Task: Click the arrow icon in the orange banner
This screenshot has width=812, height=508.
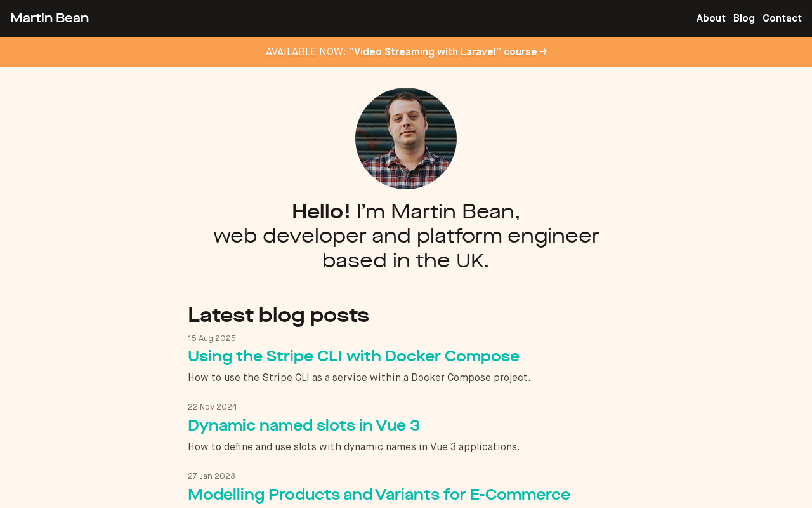Action: 544,52
